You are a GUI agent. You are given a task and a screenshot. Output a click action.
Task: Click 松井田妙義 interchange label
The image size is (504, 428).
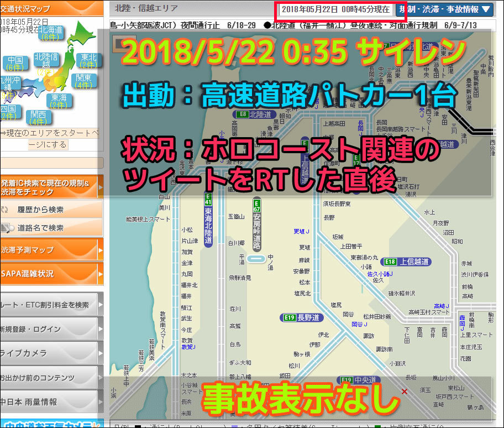point(377,316)
